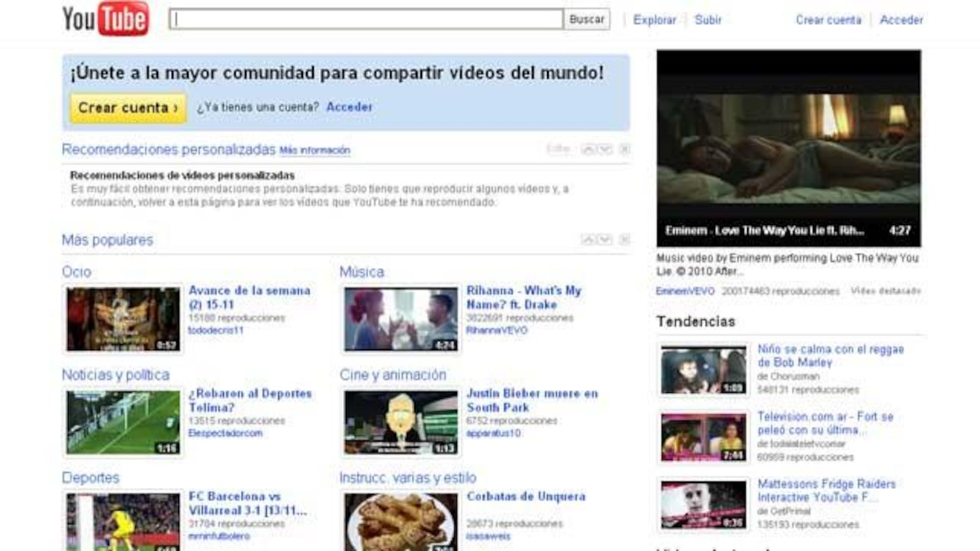Open Justin Bieber muere en South Park title
Image resolution: width=980 pixels, height=551 pixels.
tap(532, 400)
